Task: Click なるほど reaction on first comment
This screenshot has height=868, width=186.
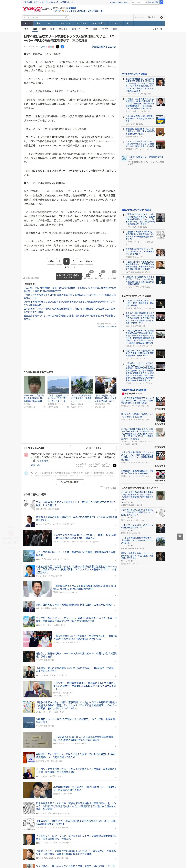Action: 94,465
